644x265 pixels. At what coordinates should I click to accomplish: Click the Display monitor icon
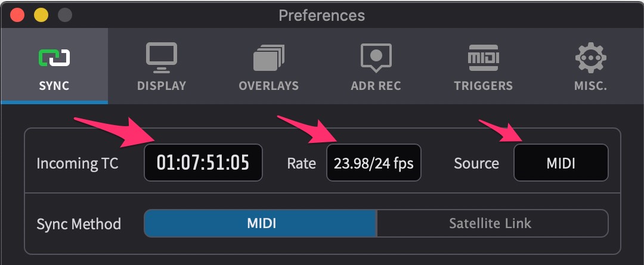[x=162, y=58]
